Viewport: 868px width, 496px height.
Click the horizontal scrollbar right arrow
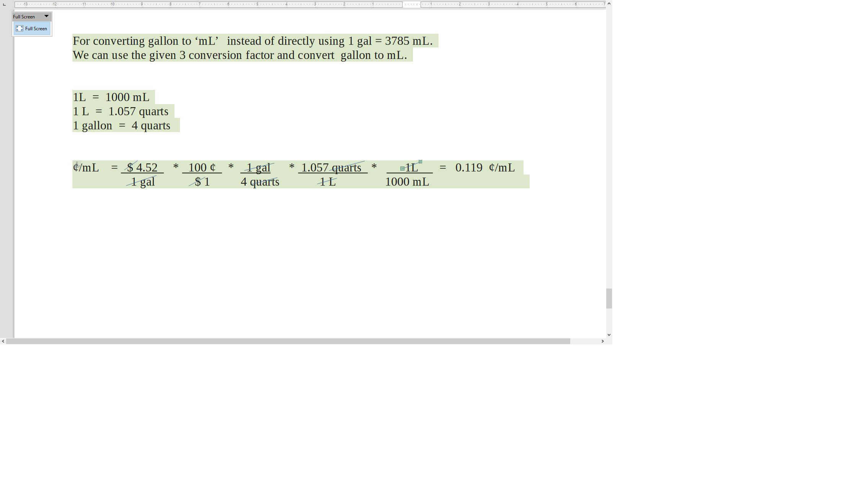603,341
